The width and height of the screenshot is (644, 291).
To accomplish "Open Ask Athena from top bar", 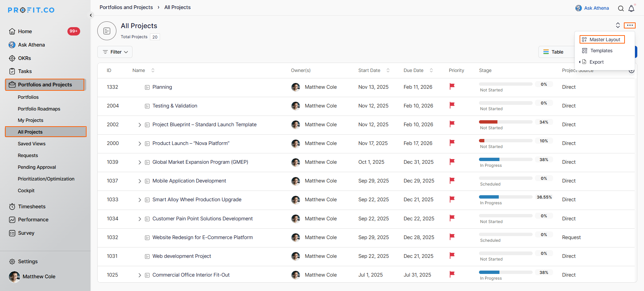I will 592,8.
